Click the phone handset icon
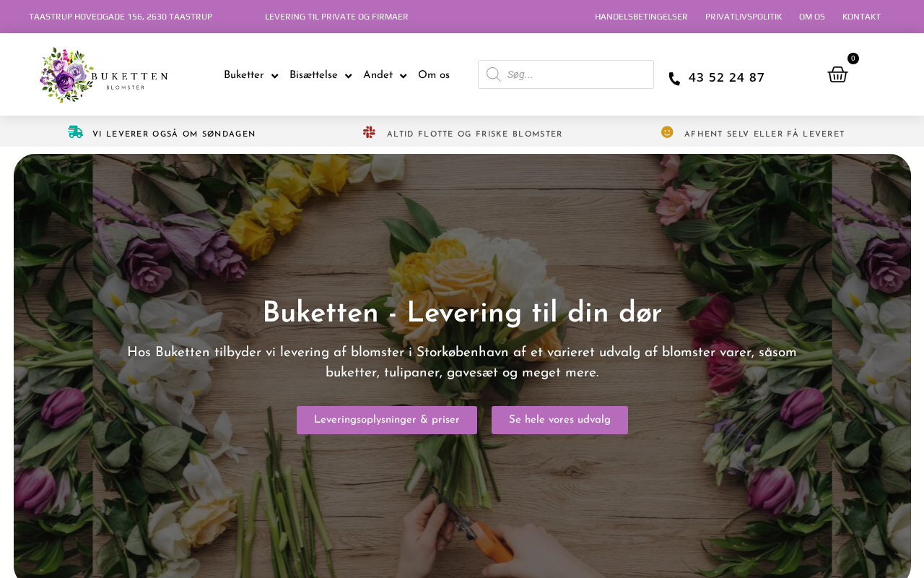The width and height of the screenshot is (924, 578). point(674,79)
